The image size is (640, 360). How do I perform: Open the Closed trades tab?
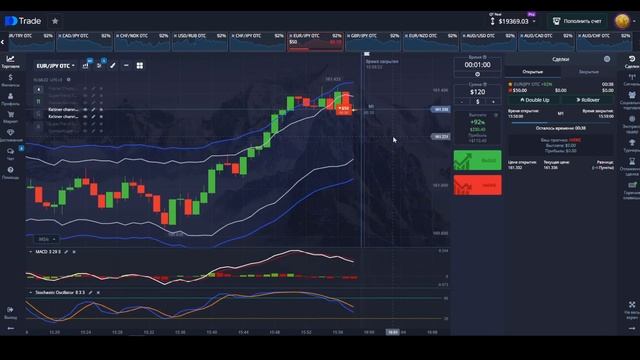tap(589, 72)
